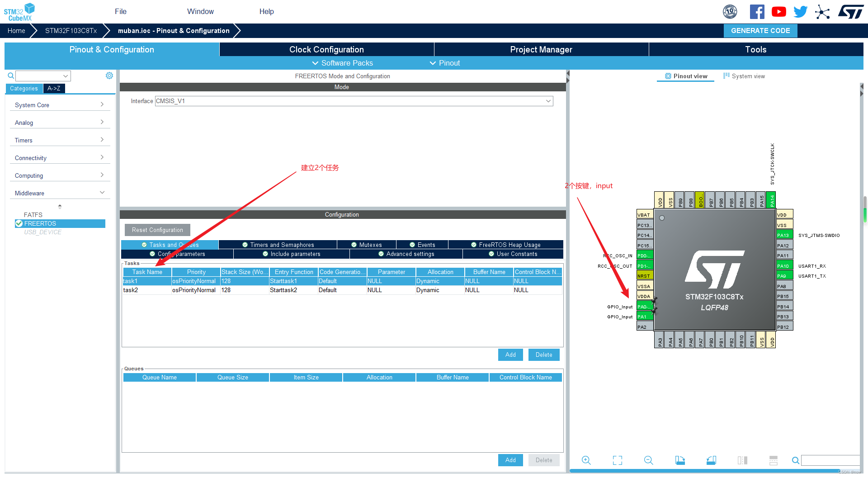Click GENERATE CODE button

point(760,30)
